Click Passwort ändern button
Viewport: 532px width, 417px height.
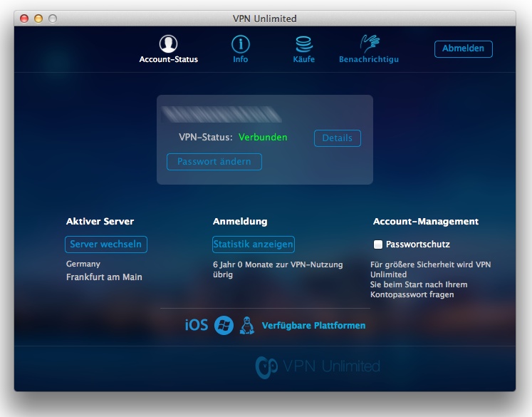(x=214, y=162)
